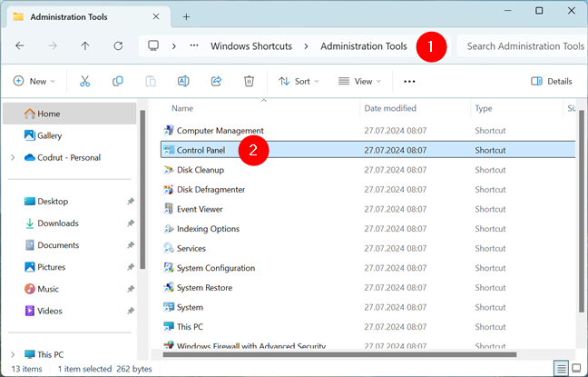Sort by the Name column header

pyautogui.click(x=182, y=108)
